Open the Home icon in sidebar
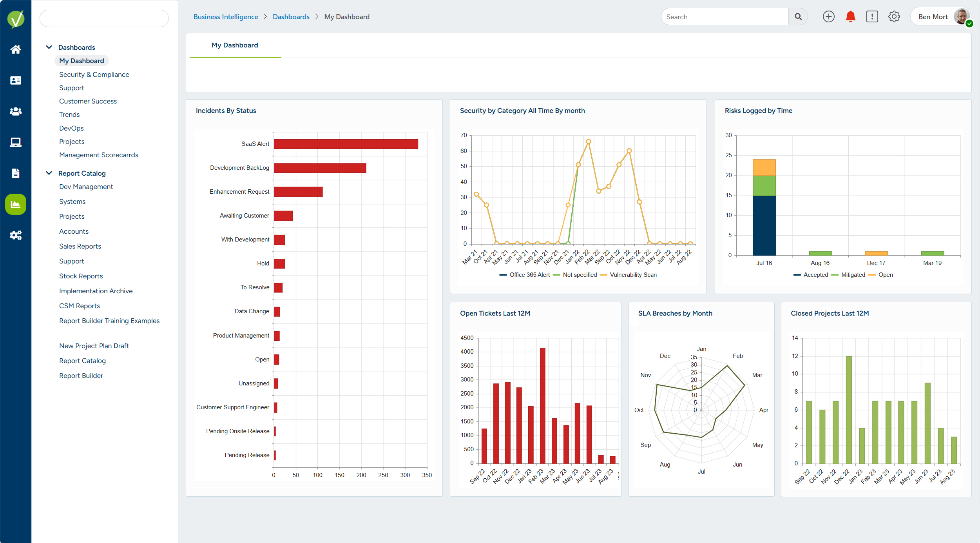980x543 pixels. point(15,49)
